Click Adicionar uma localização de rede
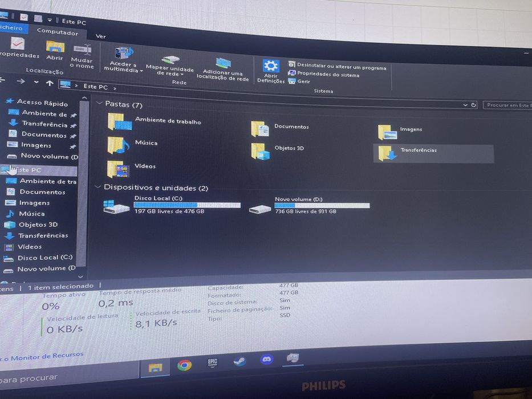 point(222,70)
